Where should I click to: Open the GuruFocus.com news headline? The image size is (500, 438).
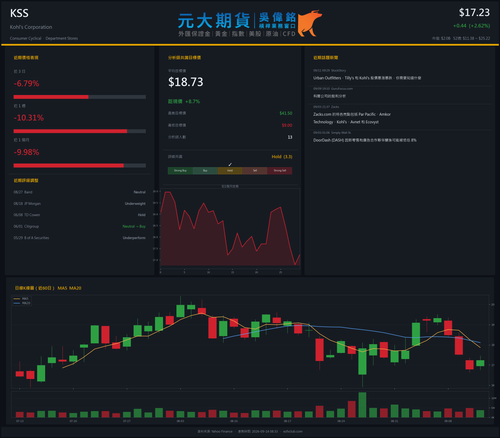point(329,96)
